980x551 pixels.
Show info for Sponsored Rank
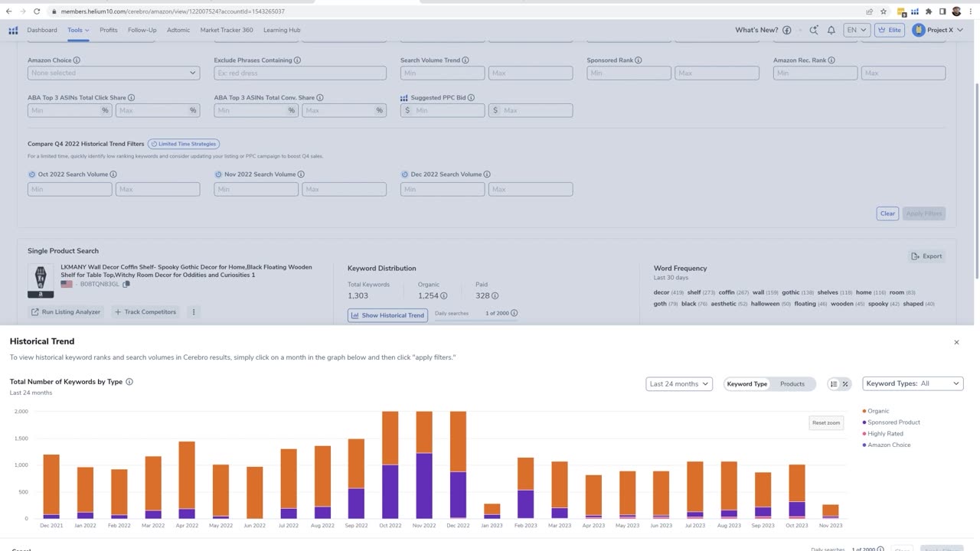click(x=639, y=60)
